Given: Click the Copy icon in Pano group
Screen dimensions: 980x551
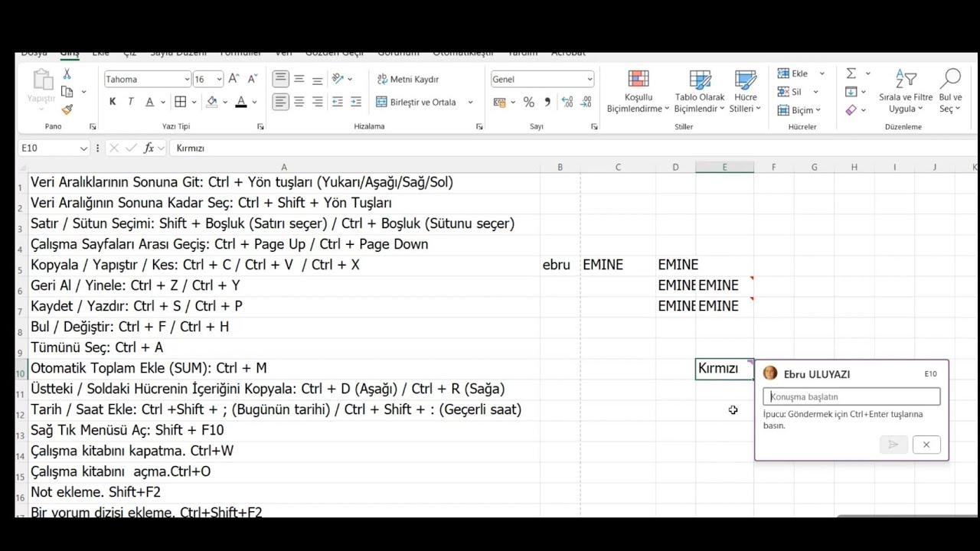Looking at the screenshot, I should [67, 92].
